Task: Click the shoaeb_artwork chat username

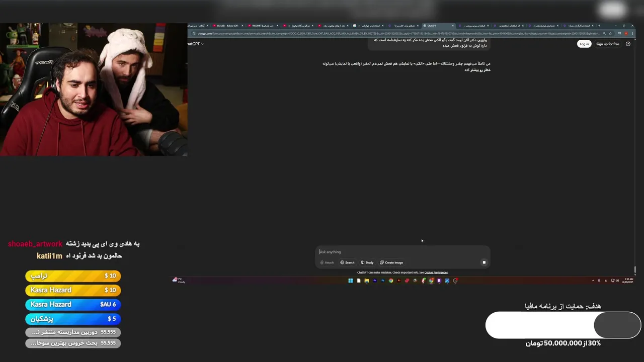Action: (35, 244)
